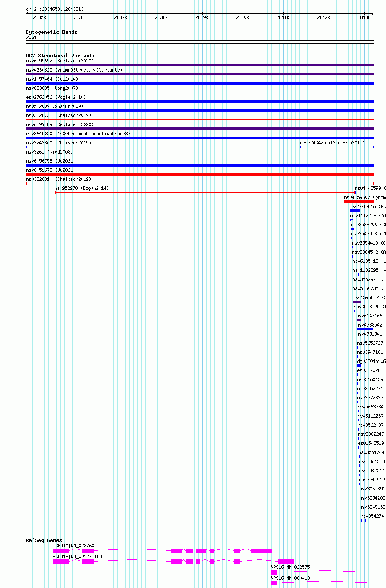Click the 2842k scale mark
This screenshot has width=386, height=588.
323,17
